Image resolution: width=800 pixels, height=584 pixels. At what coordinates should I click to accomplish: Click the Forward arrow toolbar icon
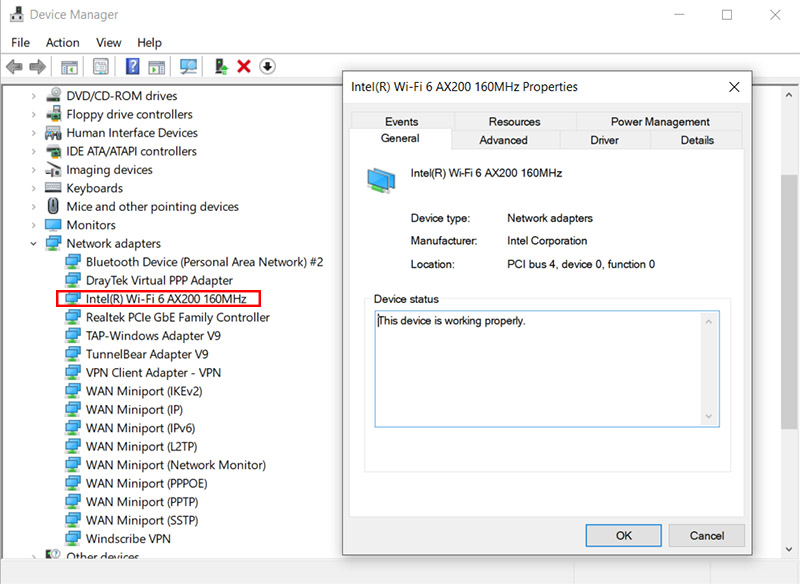click(38, 66)
